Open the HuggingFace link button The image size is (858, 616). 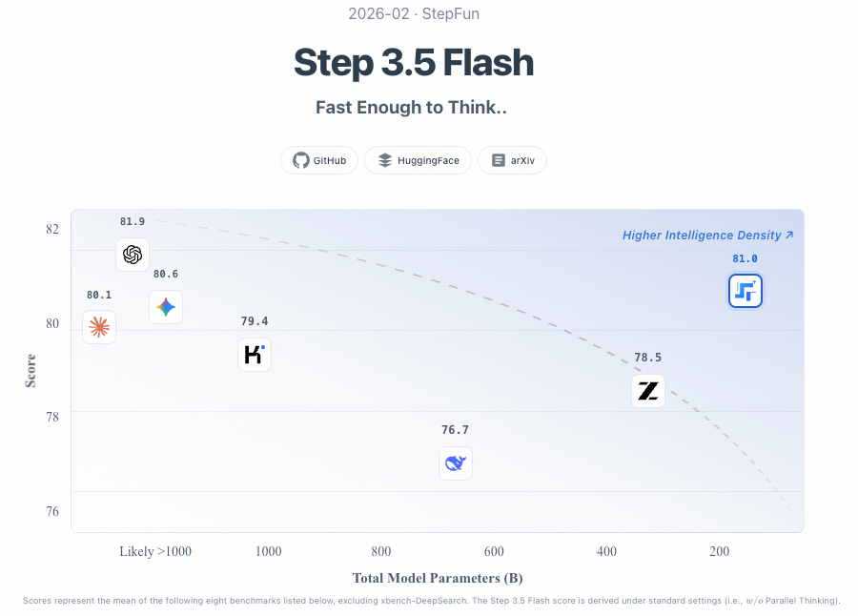click(x=419, y=160)
